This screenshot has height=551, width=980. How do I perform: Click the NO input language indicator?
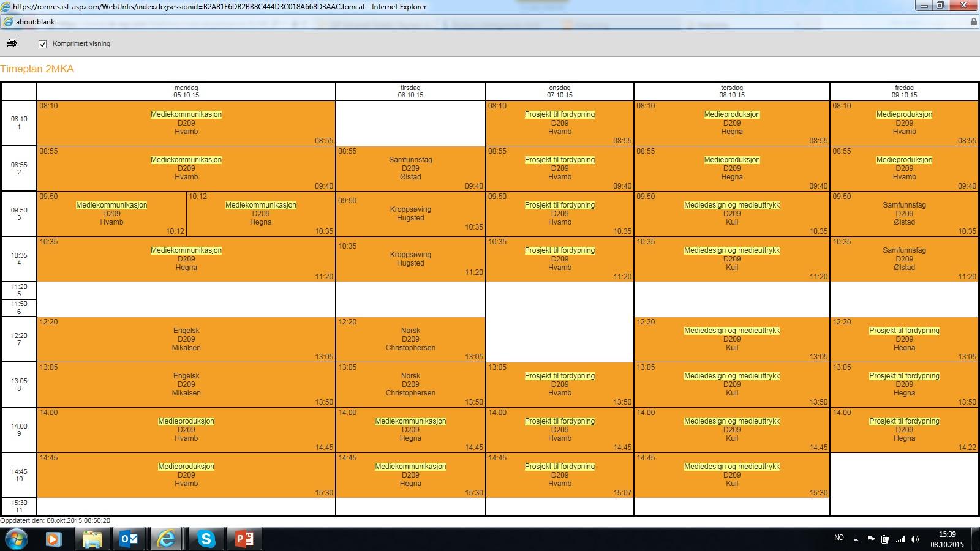click(839, 538)
